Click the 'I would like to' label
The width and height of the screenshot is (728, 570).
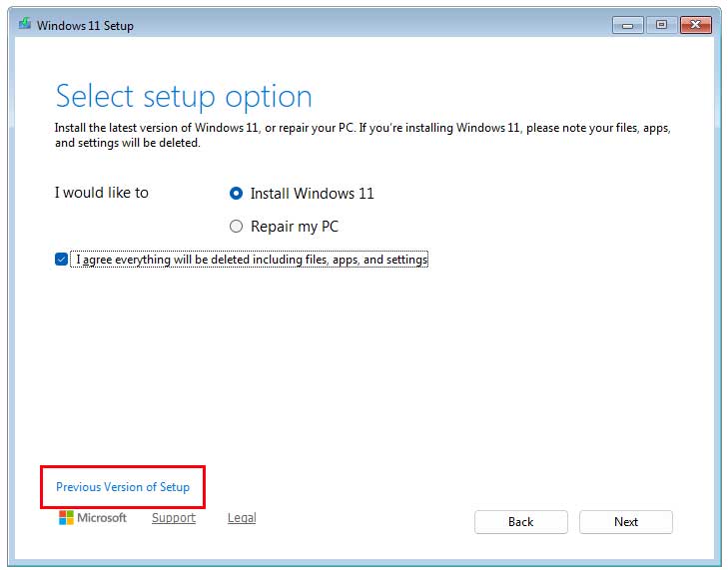(102, 193)
